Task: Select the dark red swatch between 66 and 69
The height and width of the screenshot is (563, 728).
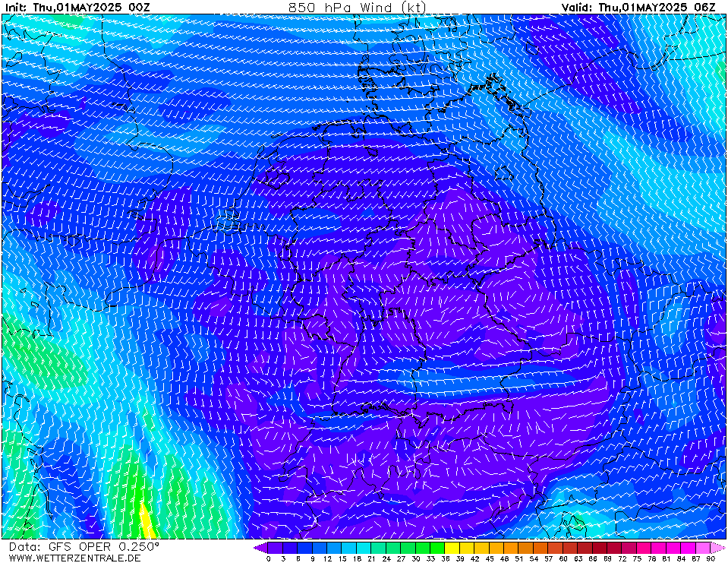Action: point(600,548)
